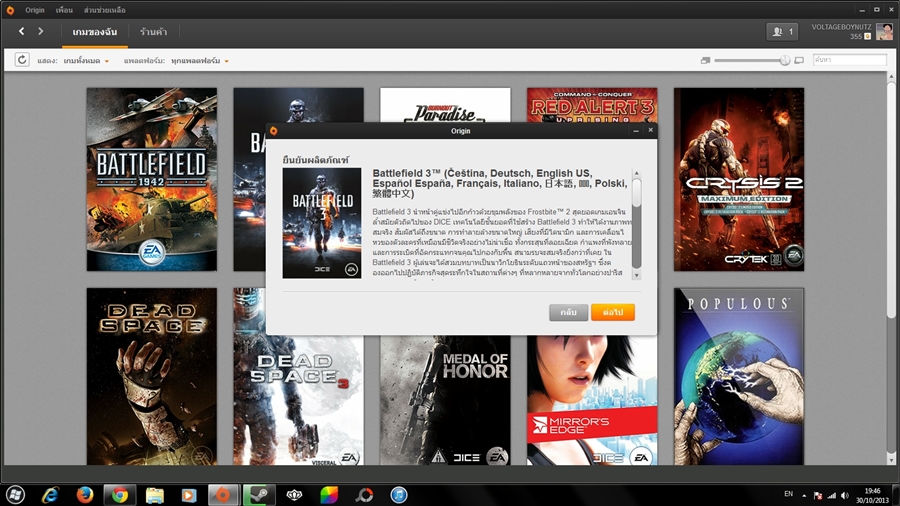This screenshot has width=900, height=506.
Task: Open iTunes from the taskbar
Action: [399, 495]
